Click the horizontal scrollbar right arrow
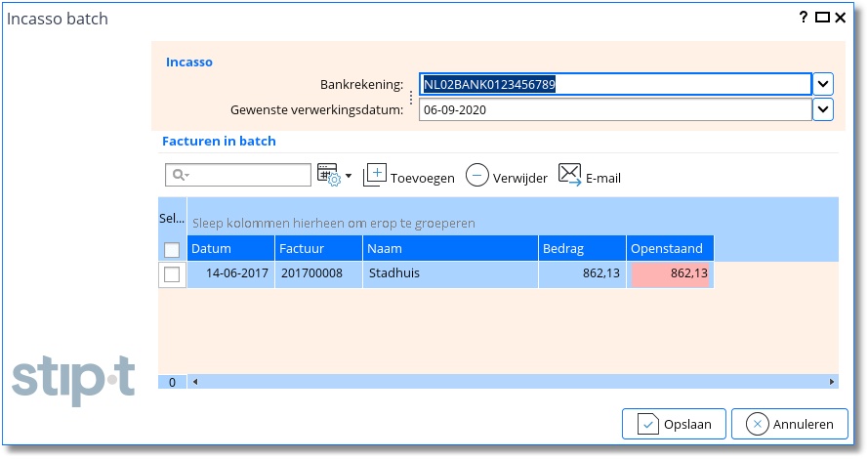The width and height of the screenshot is (868, 459). [832, 382]
